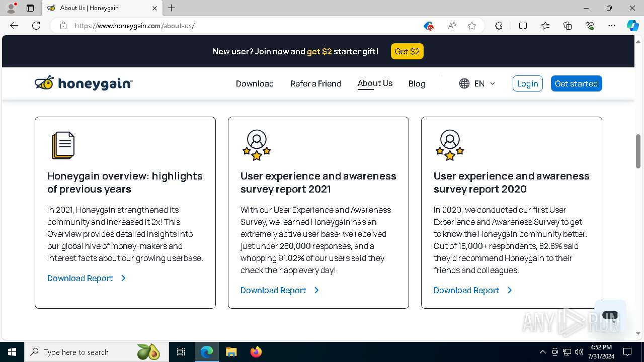Show hidden system tray icons
This screenshot has height=362, width=644.
[542, 352]
